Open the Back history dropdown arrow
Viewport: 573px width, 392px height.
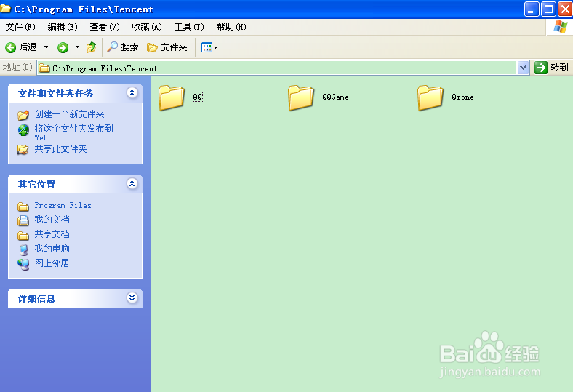pos(46,47)
